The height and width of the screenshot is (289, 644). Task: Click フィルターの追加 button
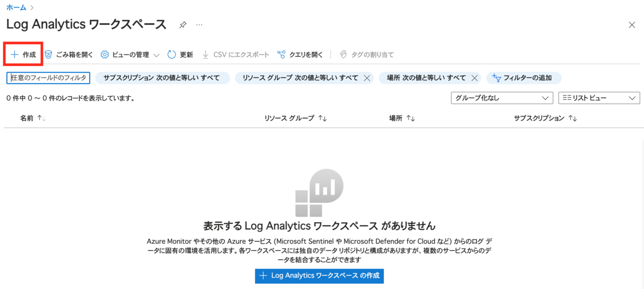pyautogui.click(x=524, y=78)
